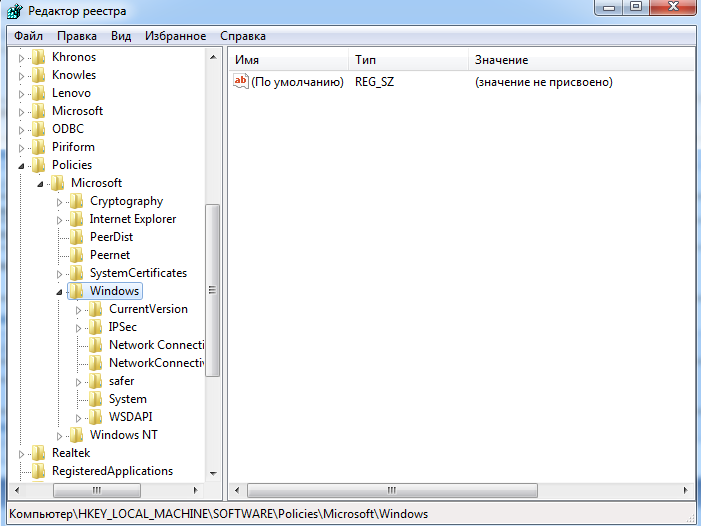Click the WSDAPI folder icon
Viewport: 701px width, 526px height.
(95, 417)
